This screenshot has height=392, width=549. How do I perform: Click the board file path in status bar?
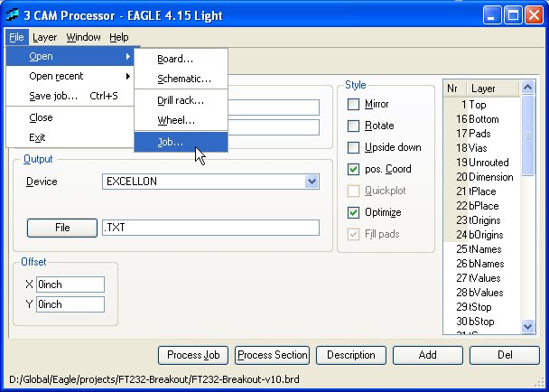coord(154,379)
